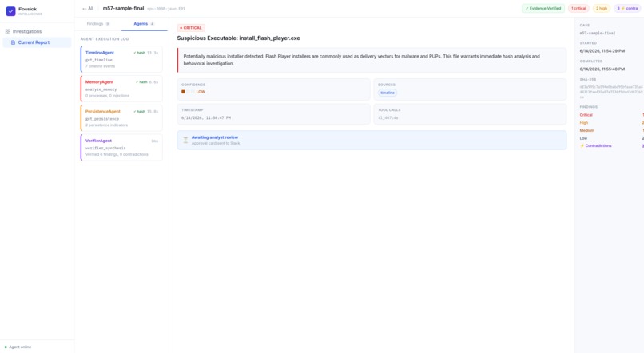Click the 2 persistence indicators summary
Viewport: 644px width, 353px height.
click(x=106, y=125)
